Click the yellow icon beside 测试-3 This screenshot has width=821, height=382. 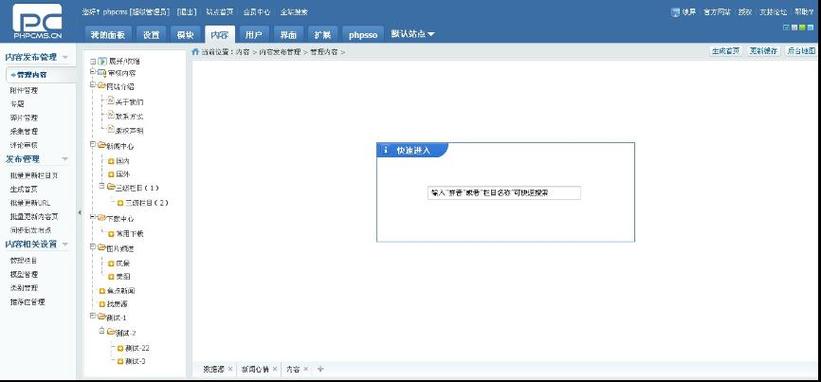click(x=120, y=362)
